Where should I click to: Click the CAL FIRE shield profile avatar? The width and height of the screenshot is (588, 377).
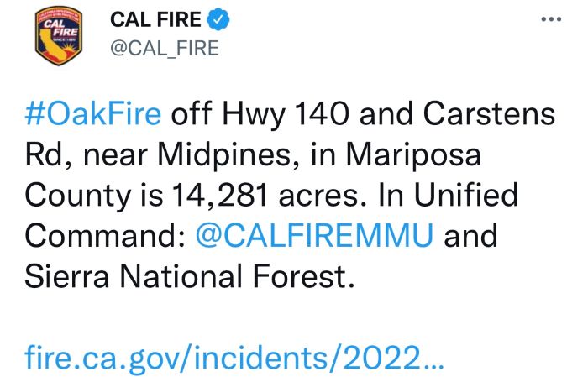[x=59, y=35]
